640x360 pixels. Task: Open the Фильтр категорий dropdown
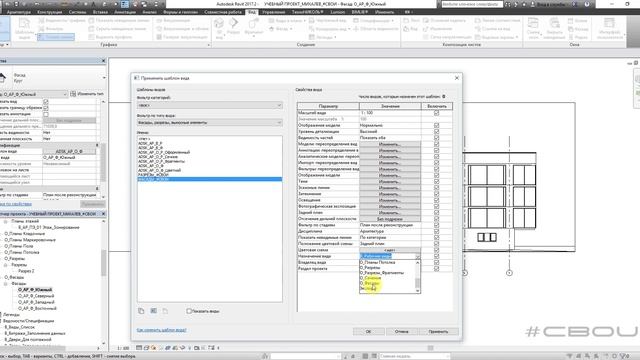coord(209,105)
